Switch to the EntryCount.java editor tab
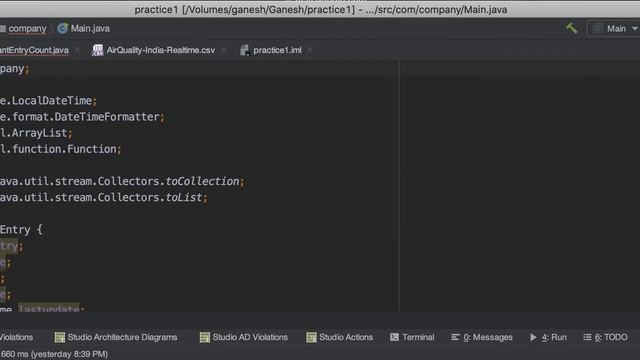Image resolution: width=640 pixels, height=360 pixels. 34,50
